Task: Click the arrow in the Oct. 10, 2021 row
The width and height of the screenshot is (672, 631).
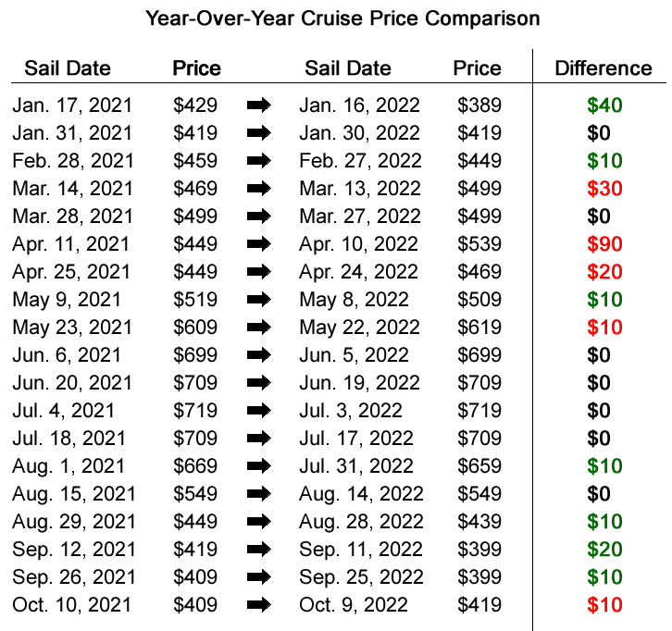Action: click(259, 605)
